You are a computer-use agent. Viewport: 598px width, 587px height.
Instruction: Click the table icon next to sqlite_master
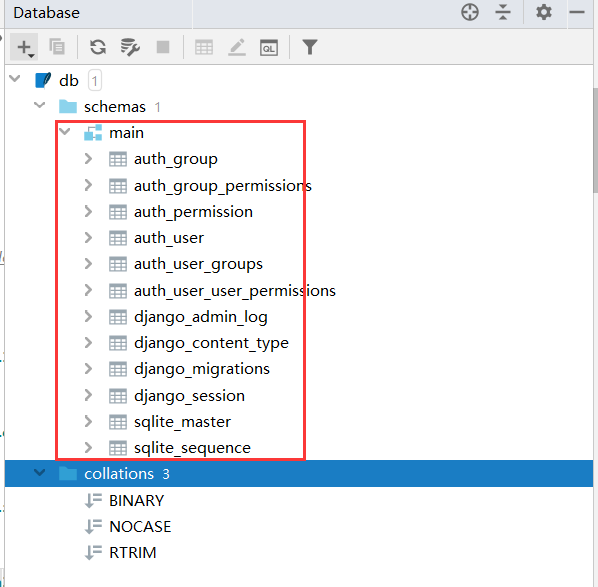118,422
